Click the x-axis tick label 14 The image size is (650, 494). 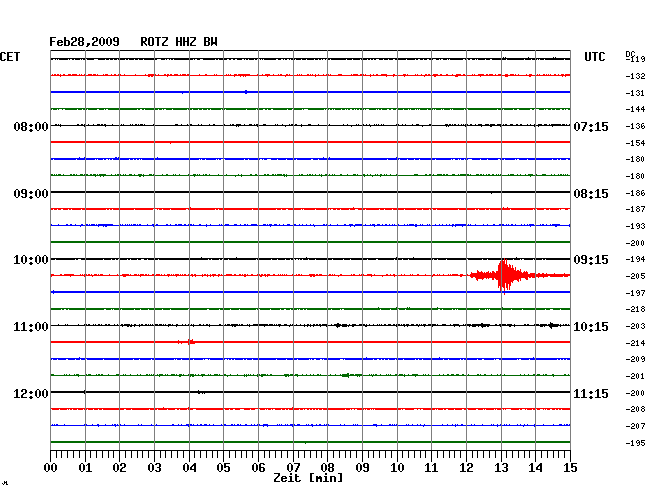(x=535, y=468)
